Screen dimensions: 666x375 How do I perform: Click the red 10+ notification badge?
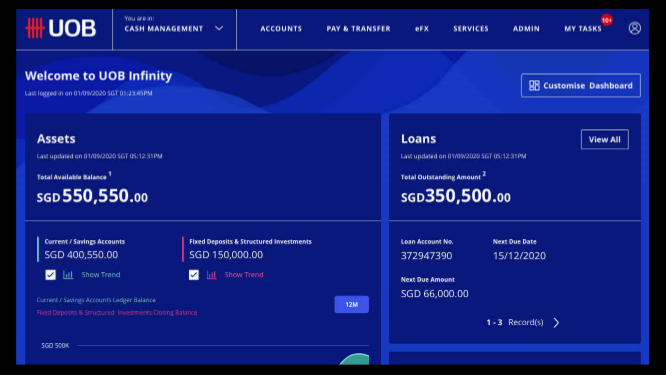point(607,20)
